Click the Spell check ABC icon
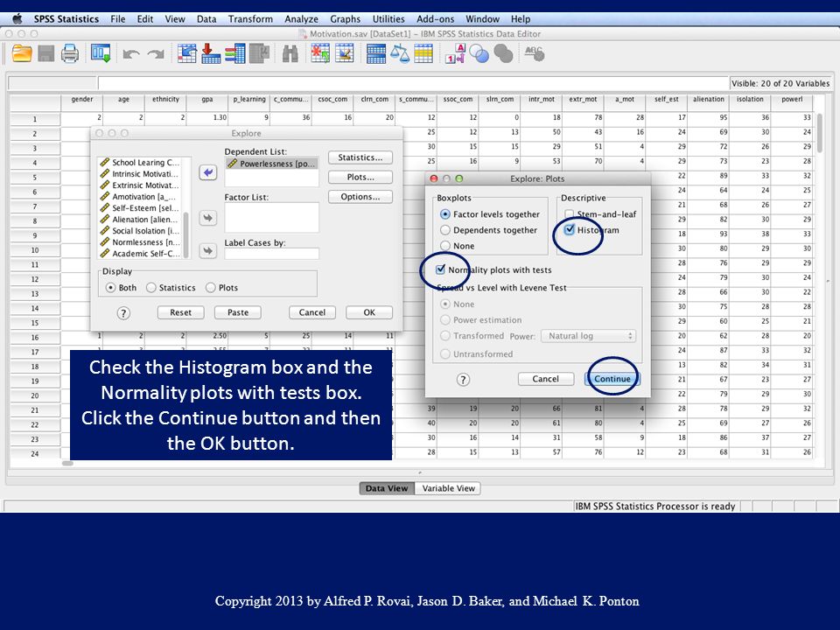This screenshot has width=840, height=630. (x=534, y=53)
